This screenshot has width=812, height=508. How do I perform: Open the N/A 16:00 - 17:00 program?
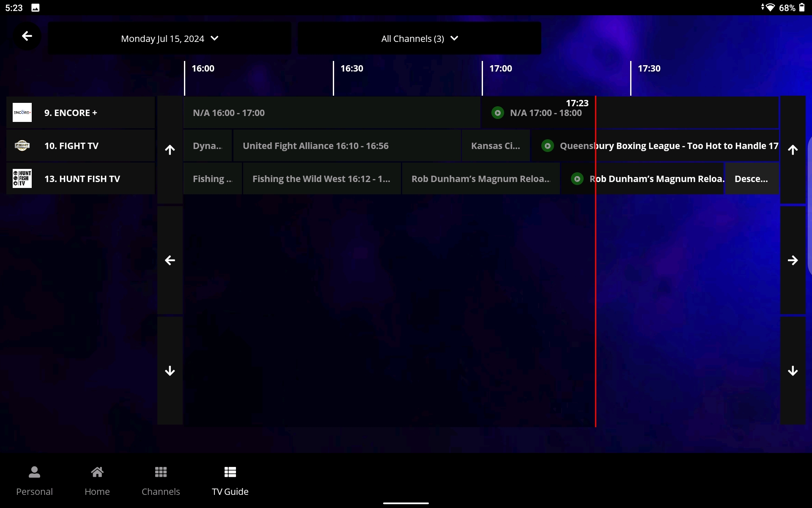(332, 113)
